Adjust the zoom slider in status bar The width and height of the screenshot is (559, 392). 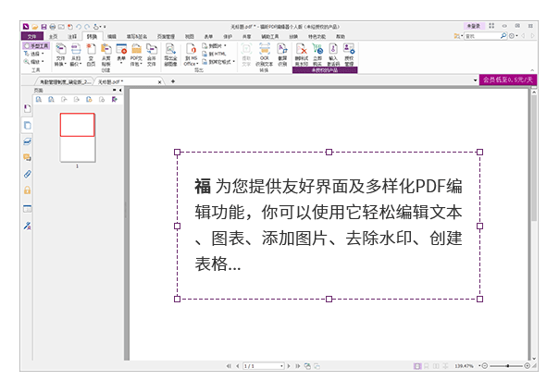[506, 366]
